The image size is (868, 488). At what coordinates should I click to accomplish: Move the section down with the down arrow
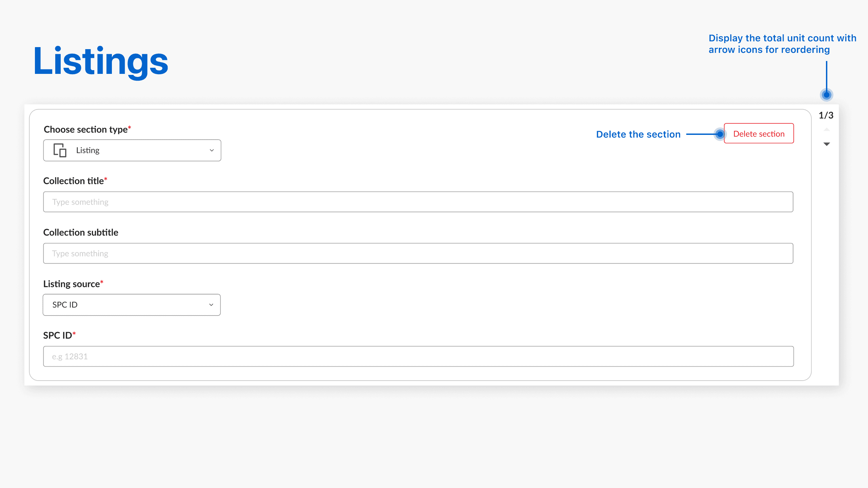pyautogui.click(x=827, y=144)
